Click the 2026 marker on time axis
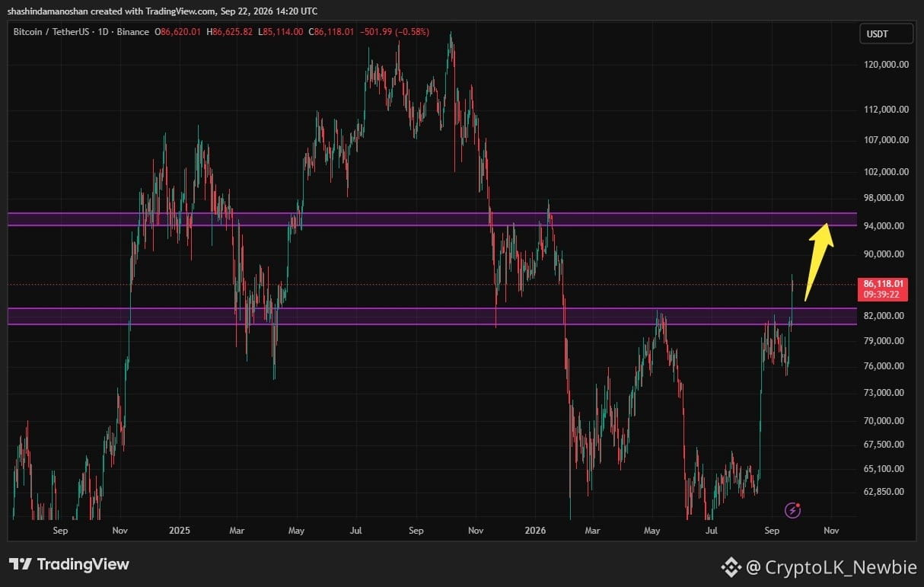 534,530
